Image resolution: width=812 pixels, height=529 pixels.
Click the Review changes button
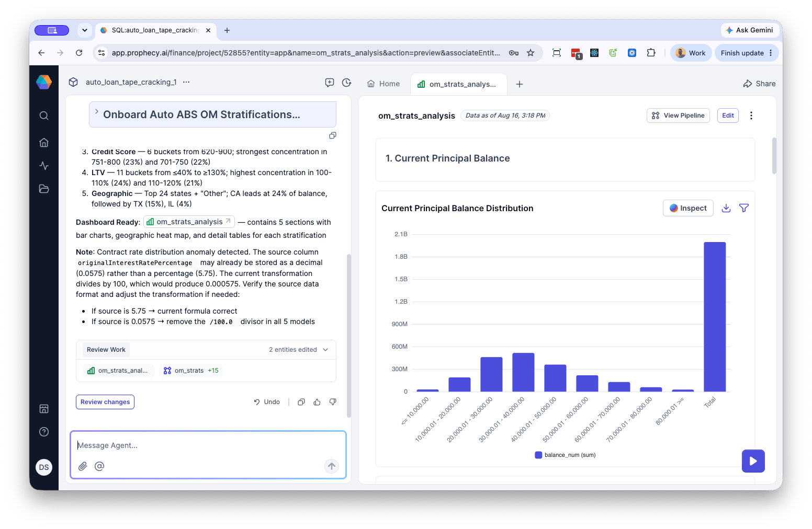point(105,402)
